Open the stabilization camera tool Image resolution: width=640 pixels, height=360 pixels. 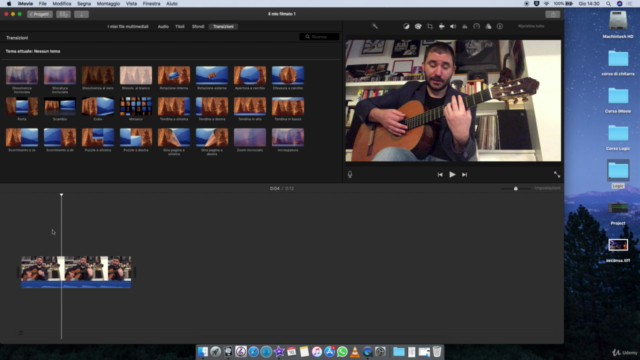(x=442, y=26)
